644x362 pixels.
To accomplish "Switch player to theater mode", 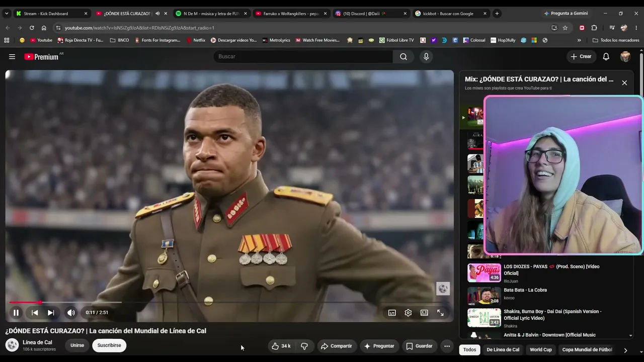I will tap(424, 313).
